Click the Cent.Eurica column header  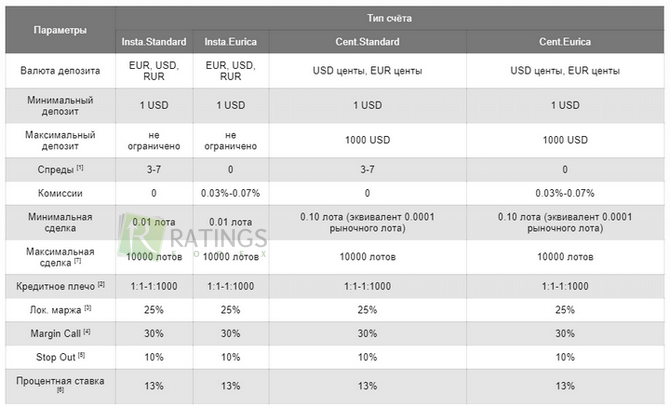coord(565,42)
